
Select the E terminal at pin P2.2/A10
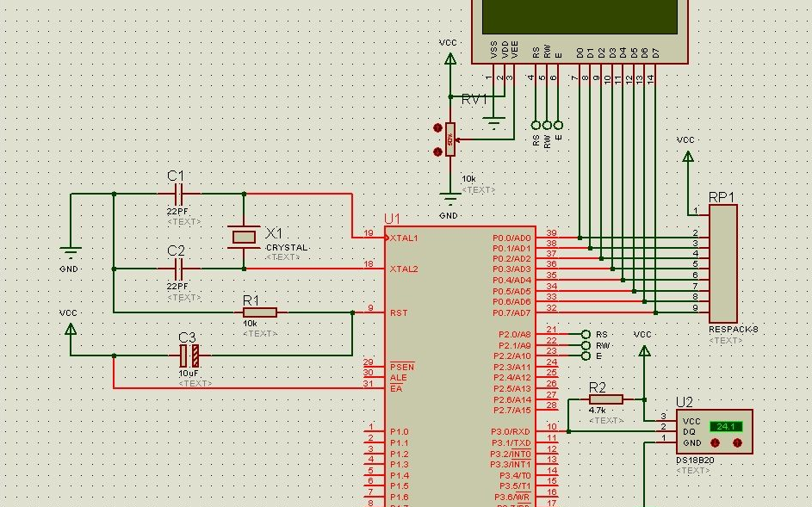coord(586,356)
